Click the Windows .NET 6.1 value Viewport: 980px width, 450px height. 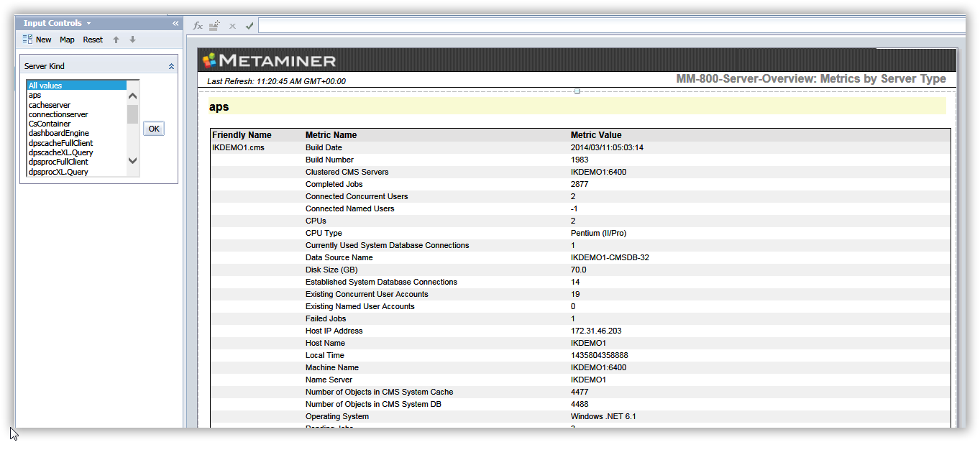pyautogui.click(x=603, y=416)
